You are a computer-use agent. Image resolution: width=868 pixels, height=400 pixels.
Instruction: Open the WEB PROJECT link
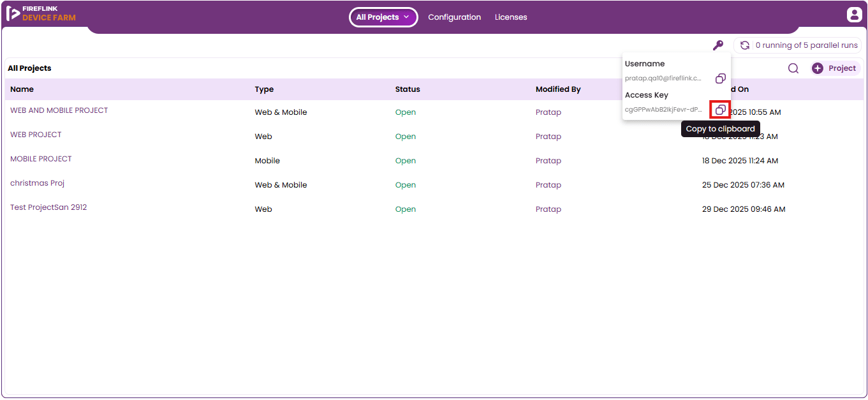pos(36,135)
